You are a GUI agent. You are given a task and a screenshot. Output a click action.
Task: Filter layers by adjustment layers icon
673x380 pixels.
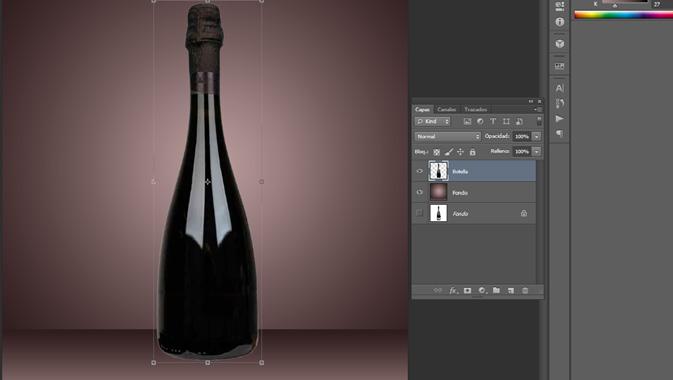pos(480,122)
